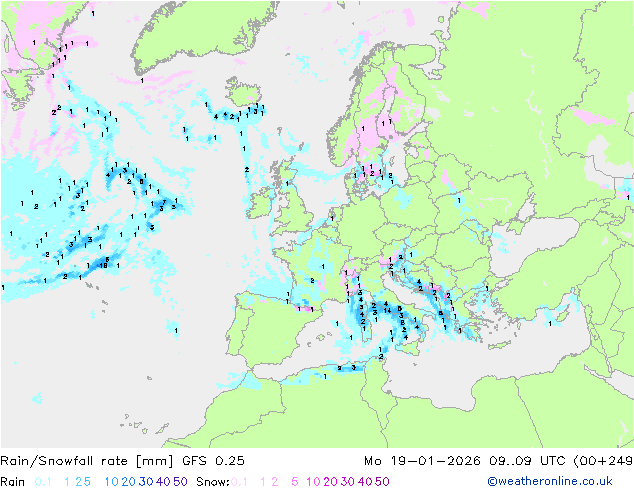Select the Snow legend value 40
This screenshot has height=490, width=634.
(365, 482)
